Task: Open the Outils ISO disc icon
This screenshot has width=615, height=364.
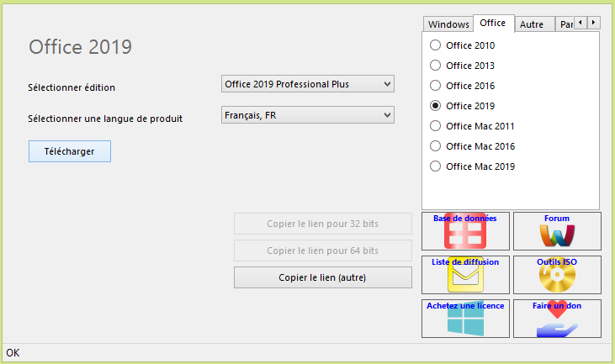Action: tap(557, 275)
